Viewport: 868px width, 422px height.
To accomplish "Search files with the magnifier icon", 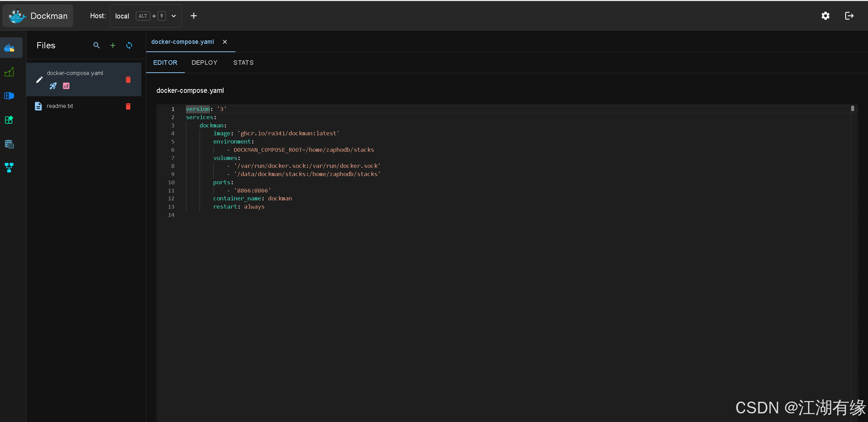I will coord(97,45).
